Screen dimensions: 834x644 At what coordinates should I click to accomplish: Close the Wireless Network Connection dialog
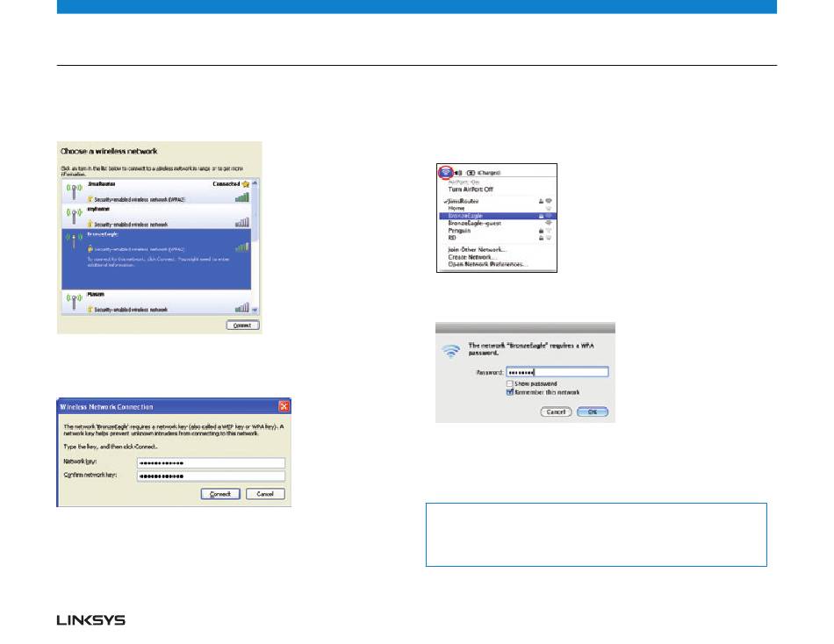pos(284,406)
